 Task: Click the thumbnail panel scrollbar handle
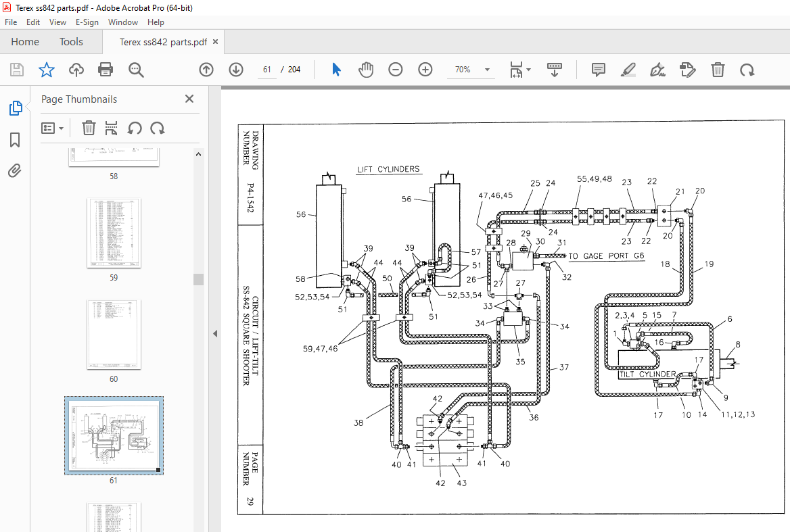pyautogui.click(x=198, y=279)
